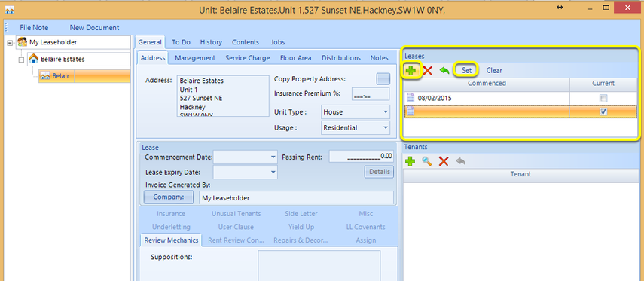Switch to the History tab
Viewport: 644px width, 281px height.
[x=211, y=42]
